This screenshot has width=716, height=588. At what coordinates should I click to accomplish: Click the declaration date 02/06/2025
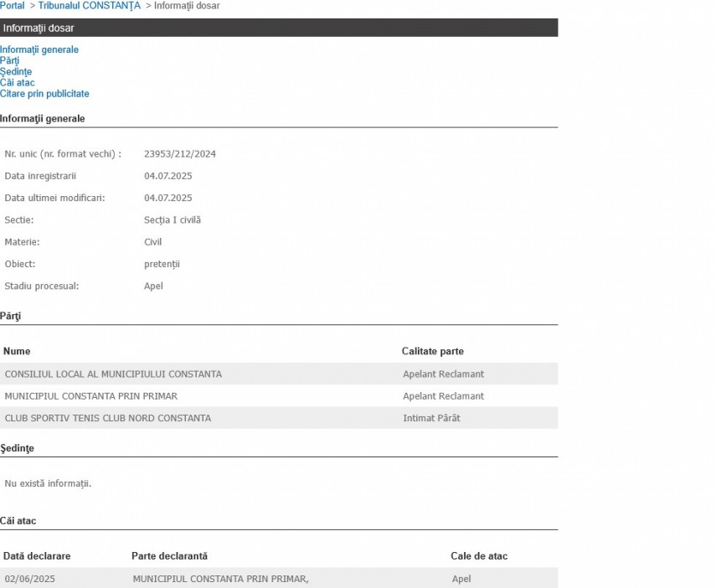(29, 579)
